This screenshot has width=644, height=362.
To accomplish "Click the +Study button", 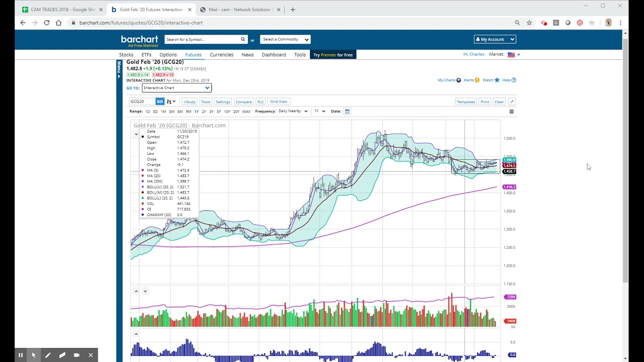I will [189, 102].
